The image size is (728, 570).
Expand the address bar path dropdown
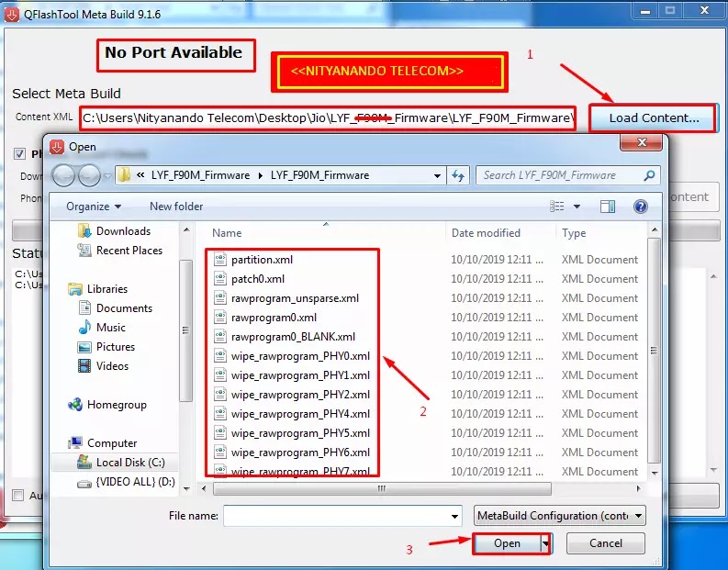pyautogui.click(x=437, y=175)
